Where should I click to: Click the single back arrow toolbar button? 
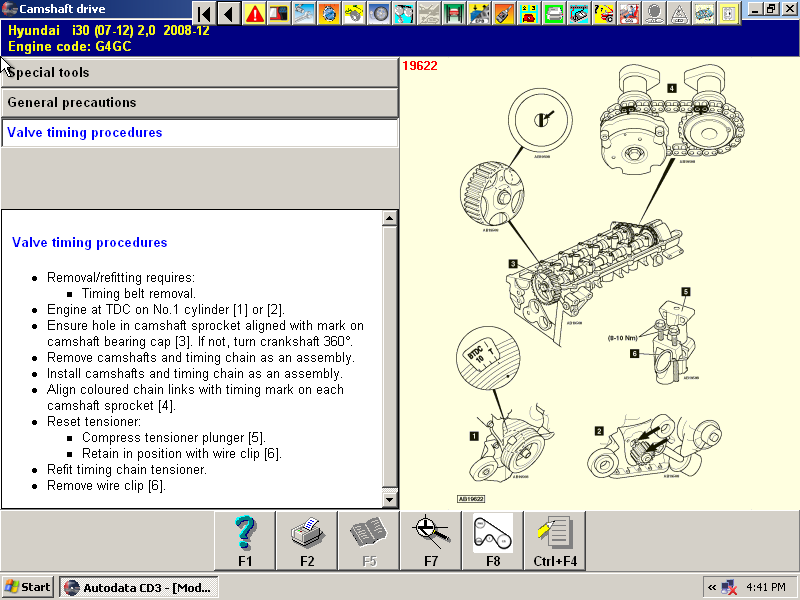229,13
